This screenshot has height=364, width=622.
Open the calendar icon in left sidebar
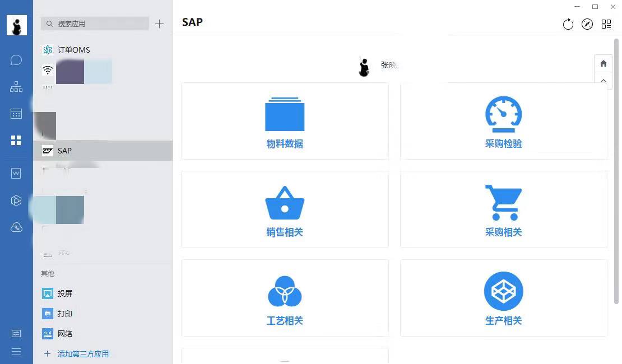pyautogui.click(x=16, y=114)
